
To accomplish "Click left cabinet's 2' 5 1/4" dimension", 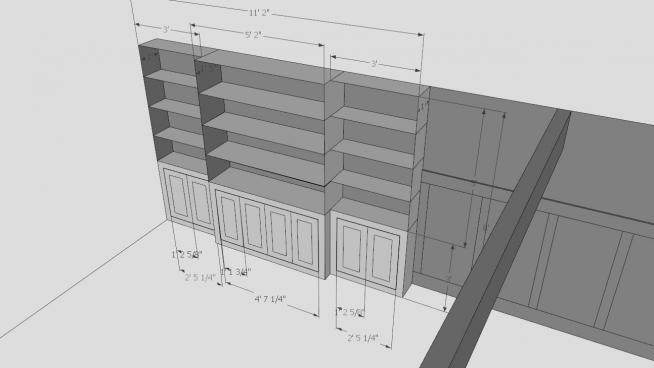I will point(200,277).
